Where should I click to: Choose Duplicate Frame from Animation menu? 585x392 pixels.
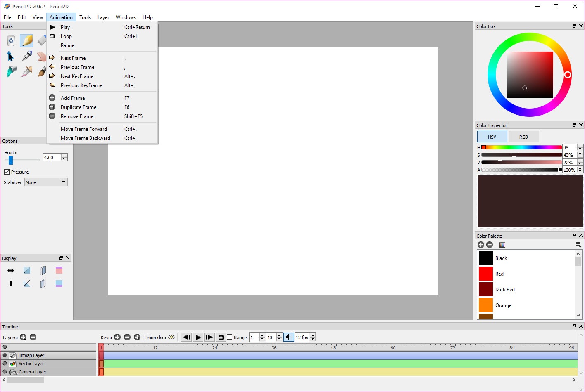tap(78, 107)
